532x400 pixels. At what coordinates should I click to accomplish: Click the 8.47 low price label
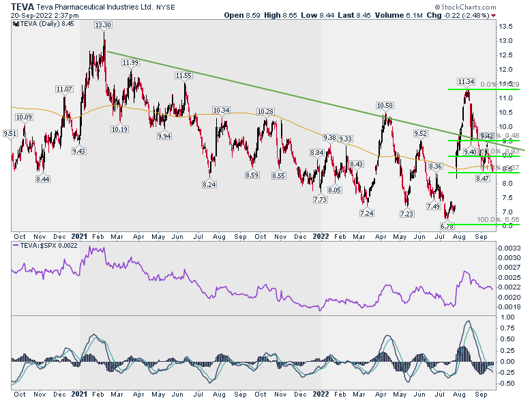click(482, 179)
